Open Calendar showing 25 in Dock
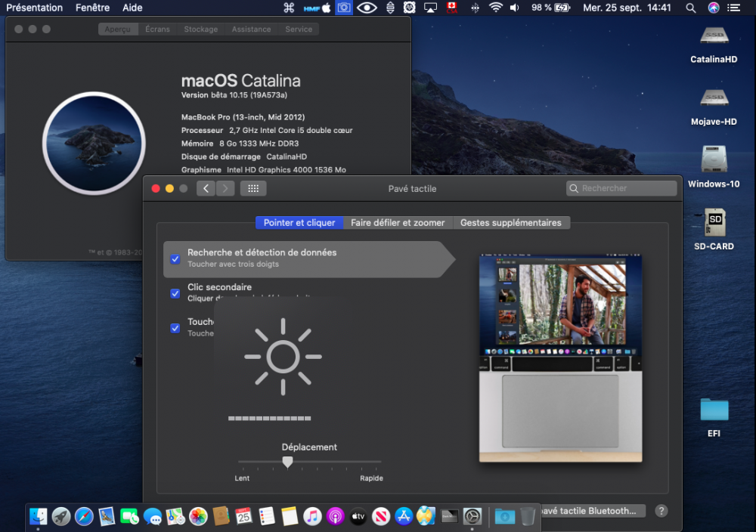 (x=243, y=517)
